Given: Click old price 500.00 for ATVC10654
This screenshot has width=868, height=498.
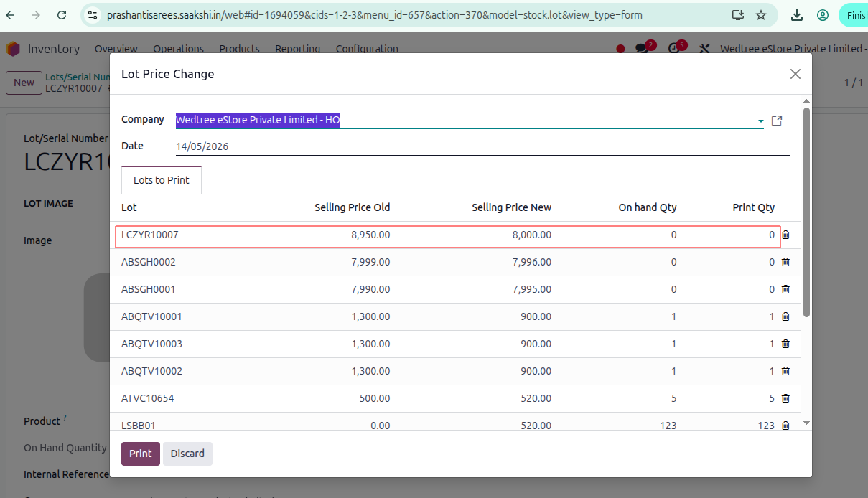Looking at the screenshot, I should (375, 398).
